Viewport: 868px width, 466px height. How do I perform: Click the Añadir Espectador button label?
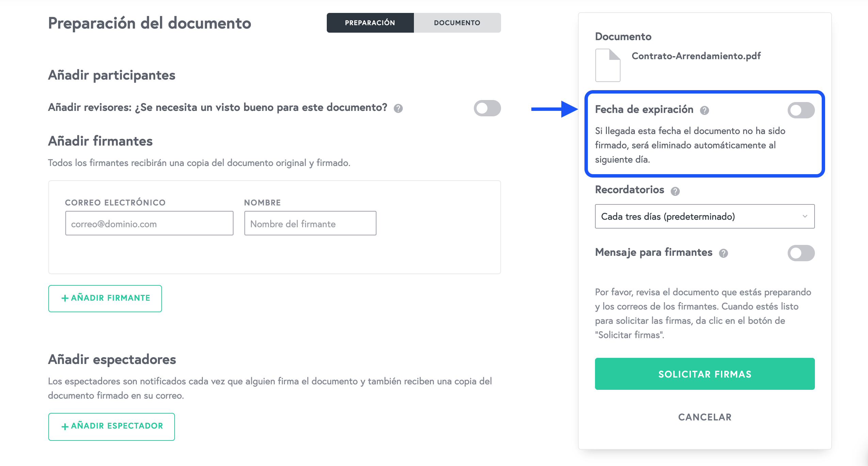(117, 426)
